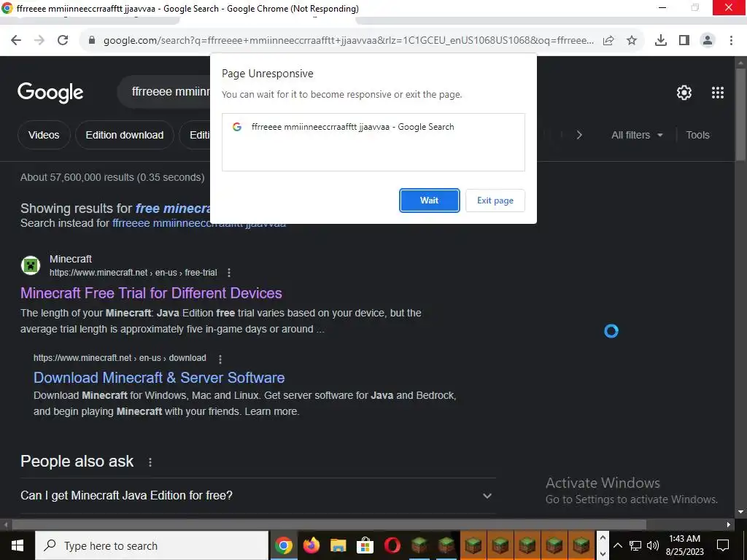Open Google search settings gear
This screenshot has height=560, width=747.
(684, 93)
